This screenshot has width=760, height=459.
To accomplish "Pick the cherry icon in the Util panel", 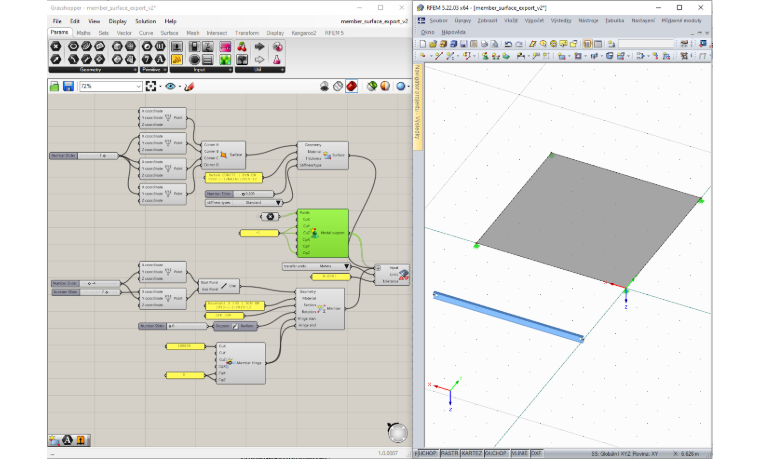I will [241, 47].
